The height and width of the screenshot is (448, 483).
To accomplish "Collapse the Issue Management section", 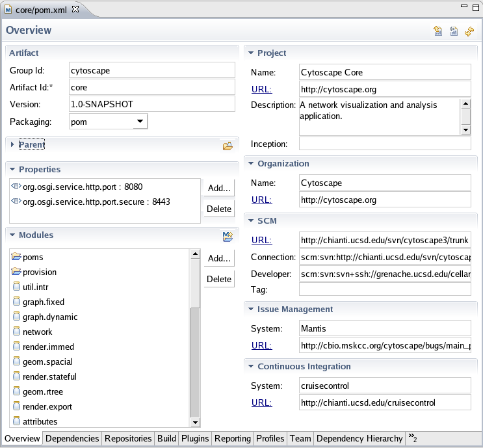I will tap(251, 310).
